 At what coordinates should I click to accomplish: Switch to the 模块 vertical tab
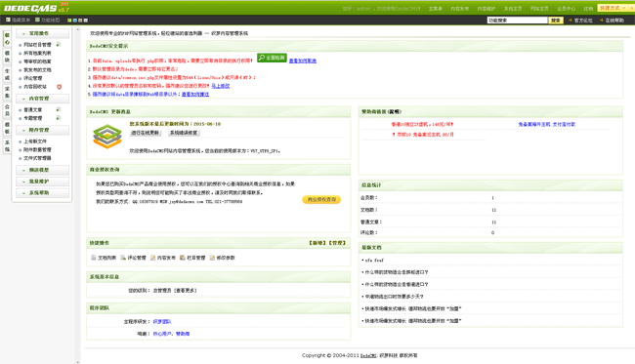(7, 57)
